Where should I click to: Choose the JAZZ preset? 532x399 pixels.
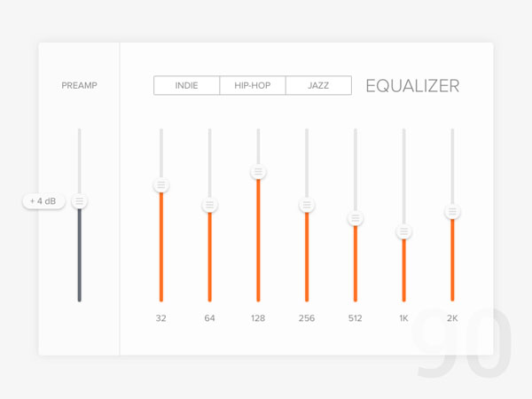pyautogui.click(x=318, y=85)
